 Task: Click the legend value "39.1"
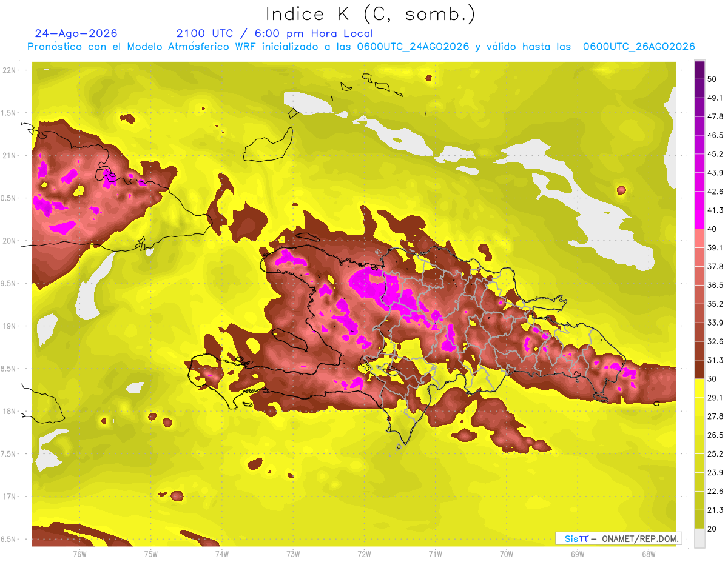point(715,247)
